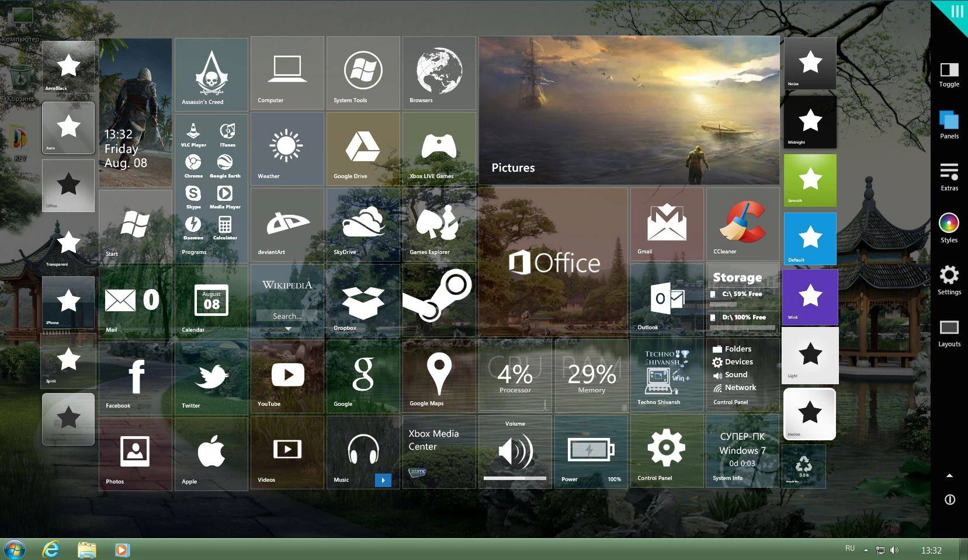968x560 pixels.
Task: Launch VLC Player from Programs tile
Action: [x=193, y=134]
